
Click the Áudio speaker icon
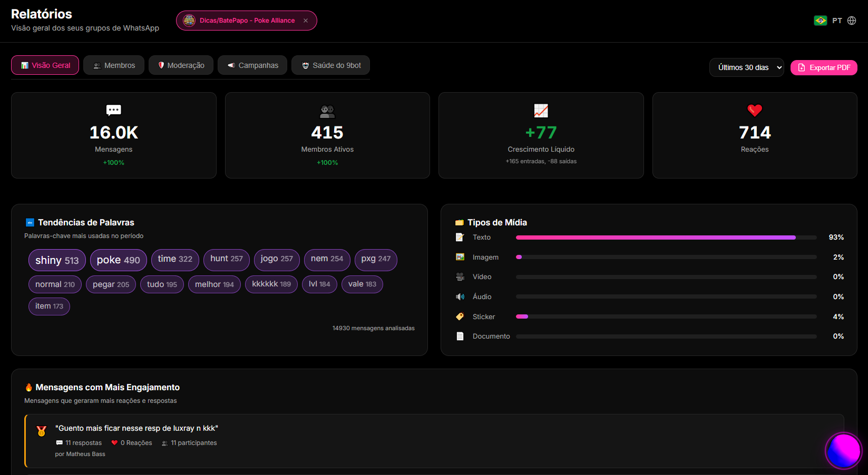coord(460,296)
